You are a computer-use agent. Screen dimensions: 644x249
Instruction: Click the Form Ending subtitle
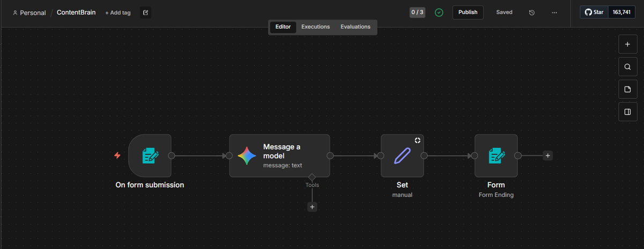click(x=496, y=195)
